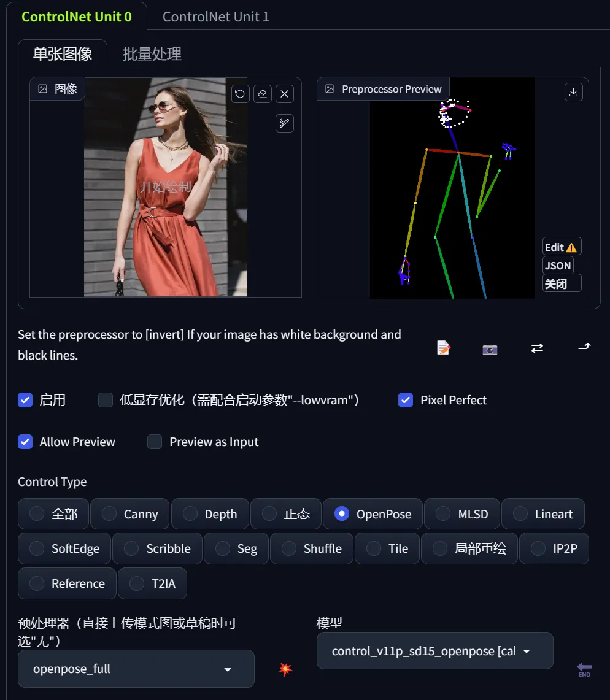The height and width of the screenshot is (700, 610).
Task: Open the 批量处理 batch processing tab
Action: pos(151,54)
